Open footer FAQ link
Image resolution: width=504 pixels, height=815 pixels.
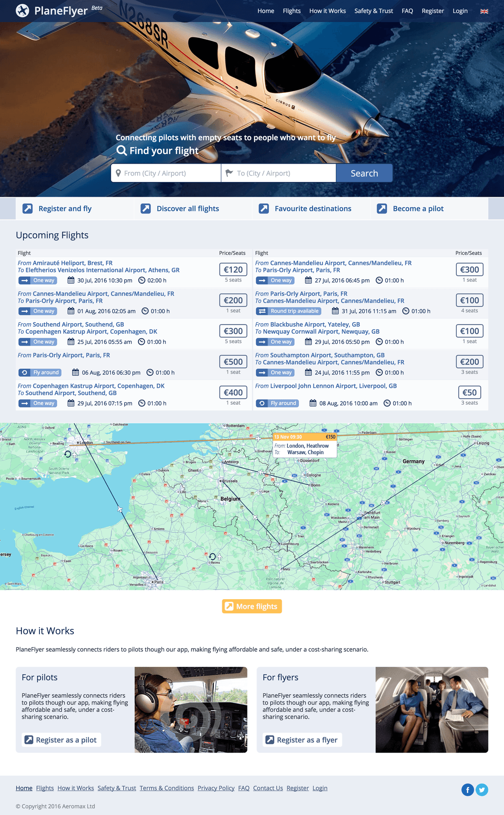tap(244, 788)
